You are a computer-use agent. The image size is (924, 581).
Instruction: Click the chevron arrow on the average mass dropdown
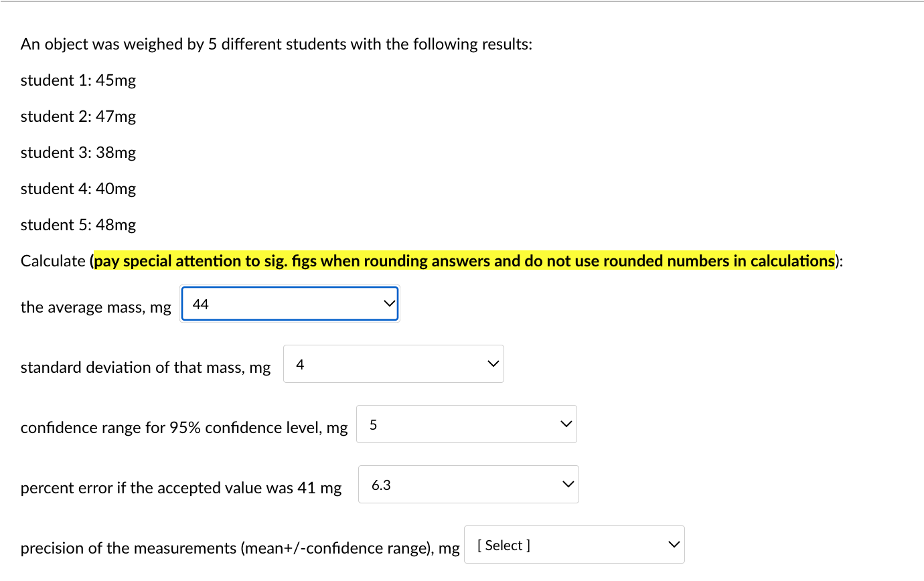tap(388, 305)
